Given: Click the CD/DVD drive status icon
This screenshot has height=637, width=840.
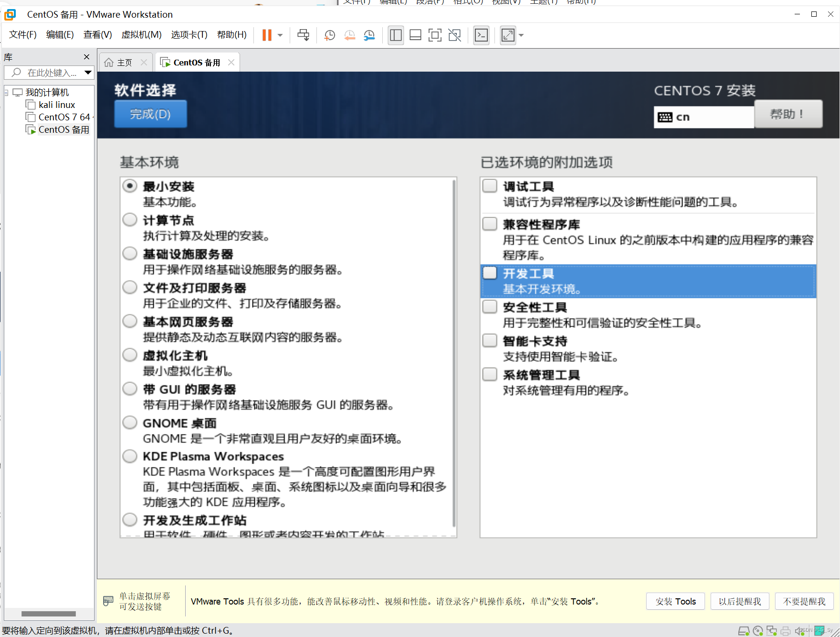Looking at the screenshot, I should tap(758, 631).
